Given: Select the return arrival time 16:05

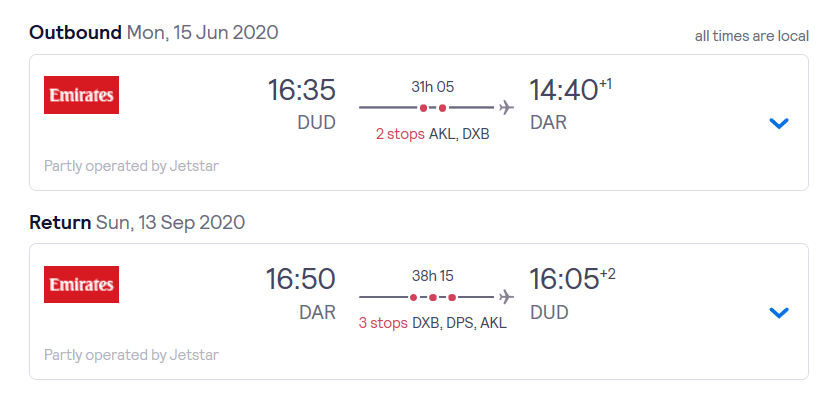Looking at the screenshot, I should tap(563, 280).
